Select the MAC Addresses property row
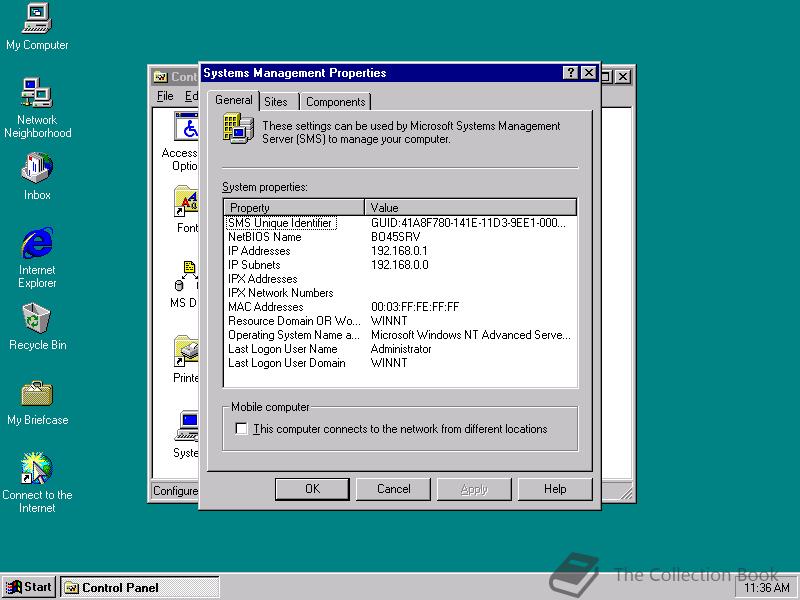Screen dimensions: 800x600 click(401, 307)
